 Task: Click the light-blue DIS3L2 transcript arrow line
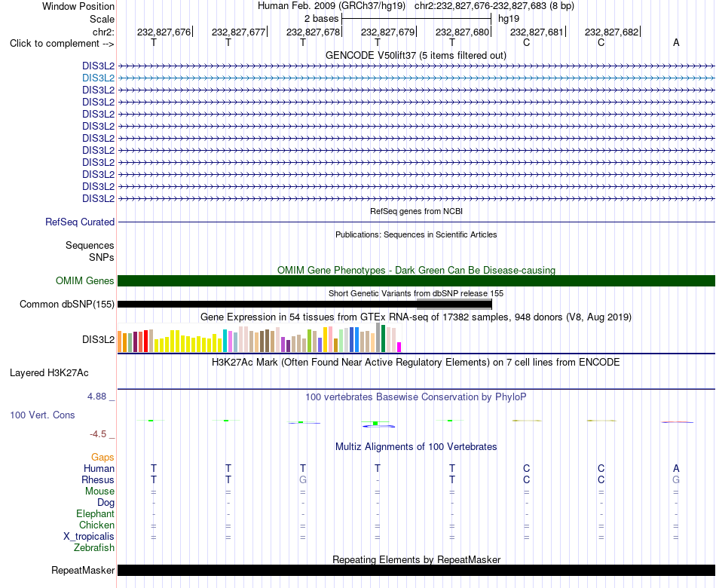coord(416,78)
